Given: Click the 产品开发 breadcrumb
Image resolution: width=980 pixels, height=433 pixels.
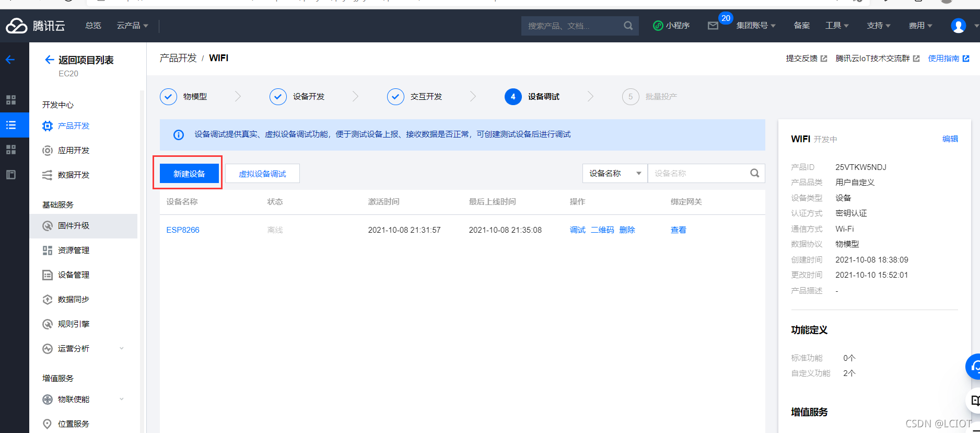Looking at the screenshot, I should click(178, 58).
